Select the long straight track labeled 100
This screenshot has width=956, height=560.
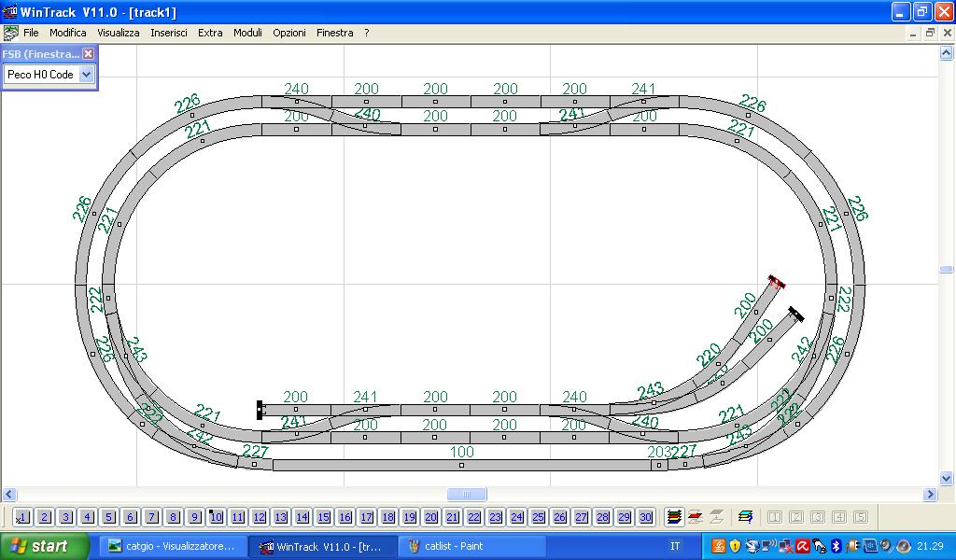pyautogui.click(x=461, y=466)
